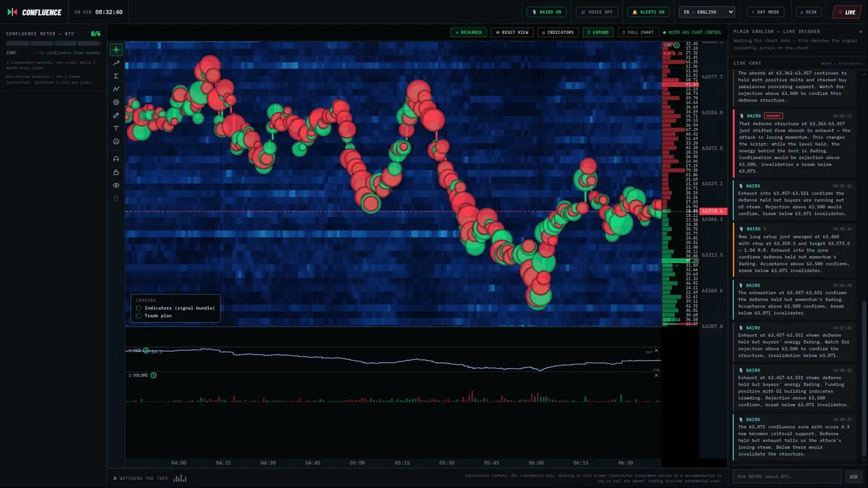
Task: Select the Indicators (signal bundle) loading item
Action: [176, 308]
